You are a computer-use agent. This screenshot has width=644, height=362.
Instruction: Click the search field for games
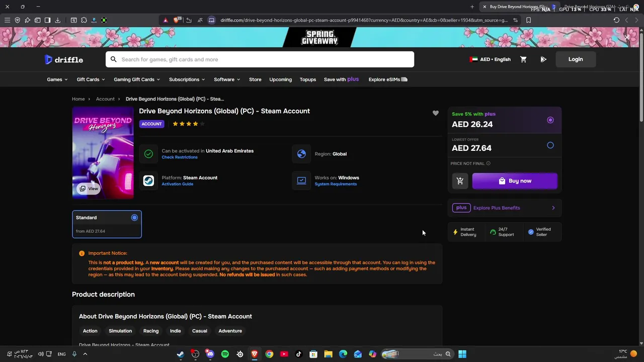[260, 59]
